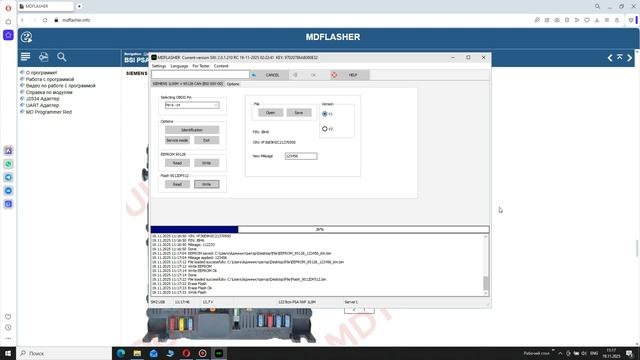640x360 pixels.
Task: Open 'J2534 Адаптер' help topic
Action: [42, 99]
